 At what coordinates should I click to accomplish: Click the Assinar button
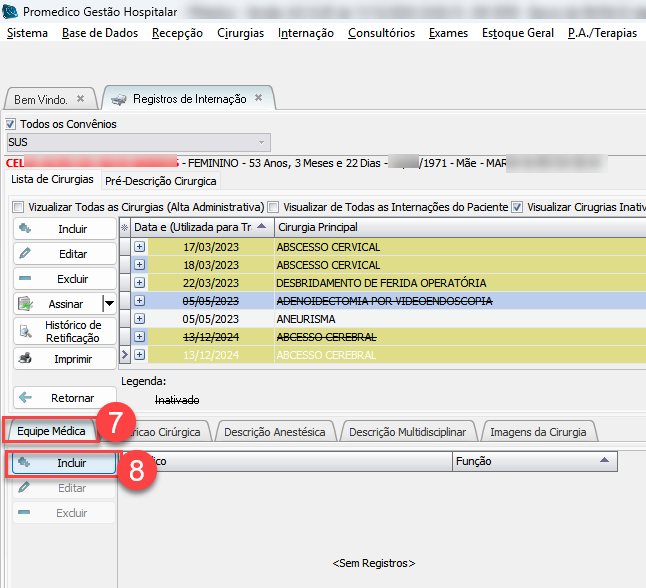58,303
